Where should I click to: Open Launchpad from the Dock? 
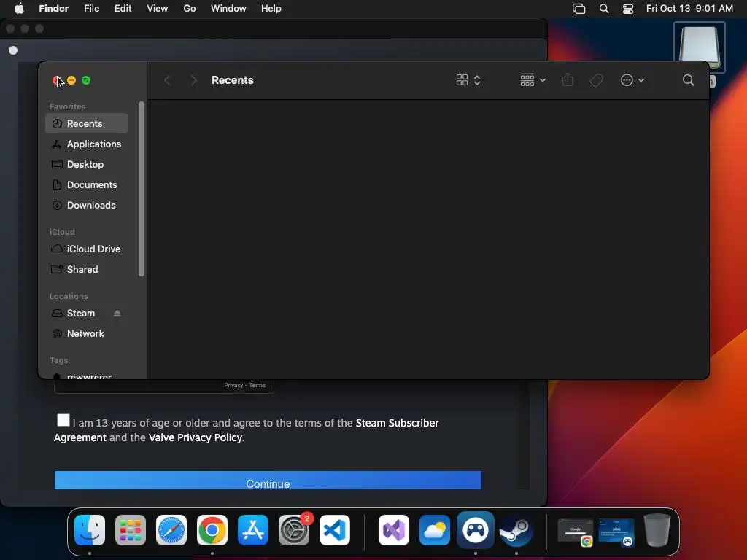click(131, 530)
